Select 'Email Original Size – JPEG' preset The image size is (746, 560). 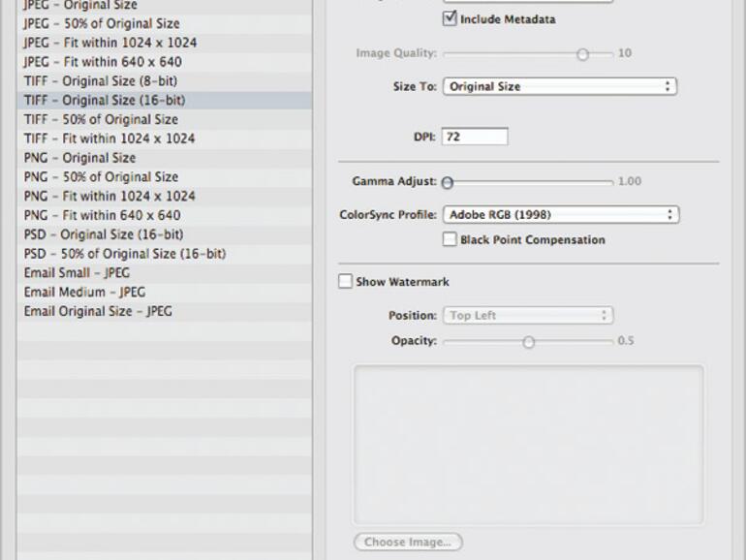pyautogui.click(x=165, y=311)
